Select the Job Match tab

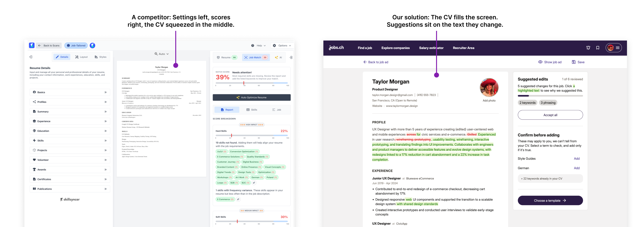click(x=256, y=58)
